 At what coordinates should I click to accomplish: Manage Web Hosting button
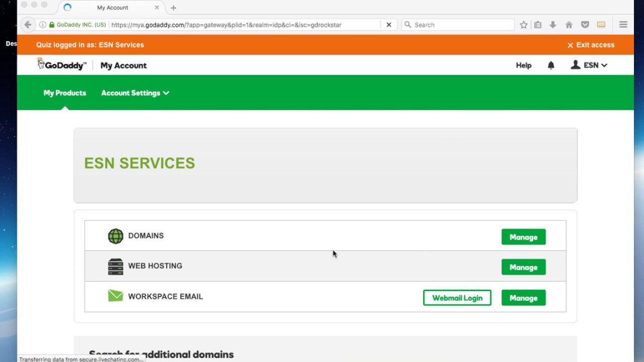coord(524,267)
